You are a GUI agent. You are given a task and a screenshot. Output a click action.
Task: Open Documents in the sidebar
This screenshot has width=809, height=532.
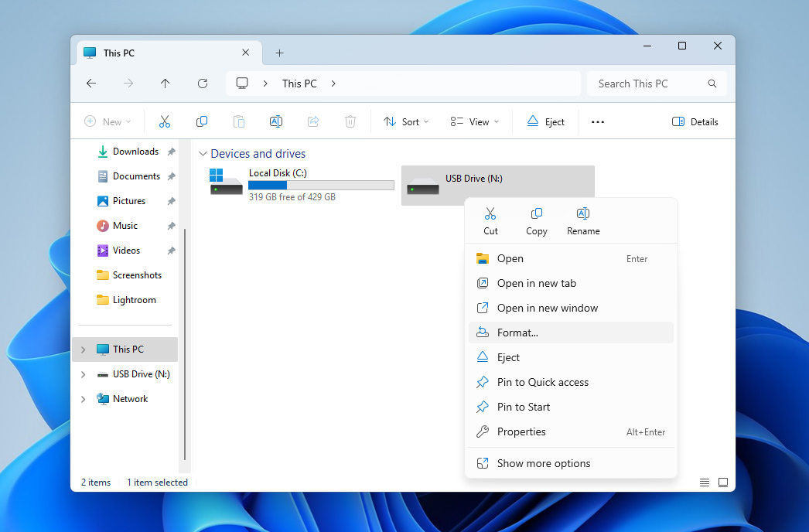coord(136,176)
